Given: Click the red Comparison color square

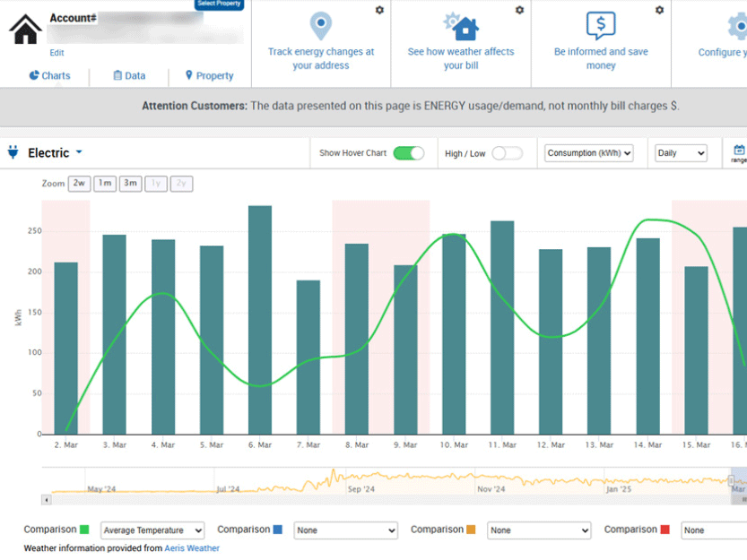Looking at the screenshot, I should (665, 530).
